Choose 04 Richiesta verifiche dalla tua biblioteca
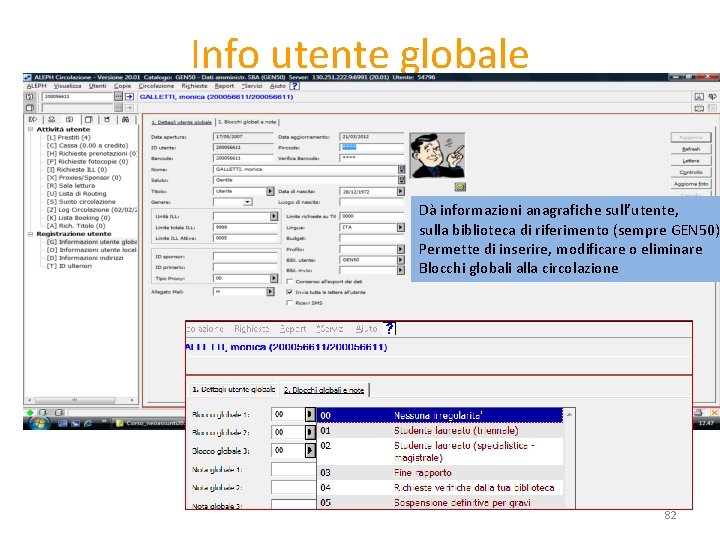Image resolution: width=720 pixels, height=540 pixels. (440, 488)
